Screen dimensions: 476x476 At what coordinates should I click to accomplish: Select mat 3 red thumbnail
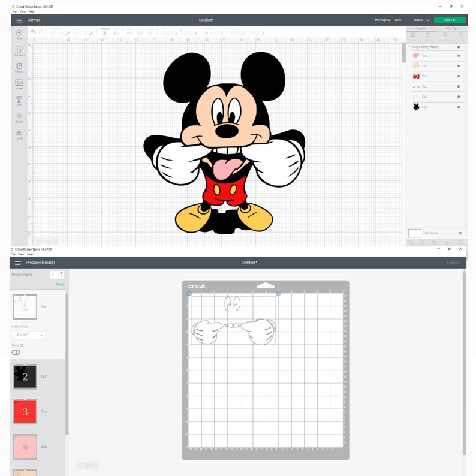click(25, 412)
